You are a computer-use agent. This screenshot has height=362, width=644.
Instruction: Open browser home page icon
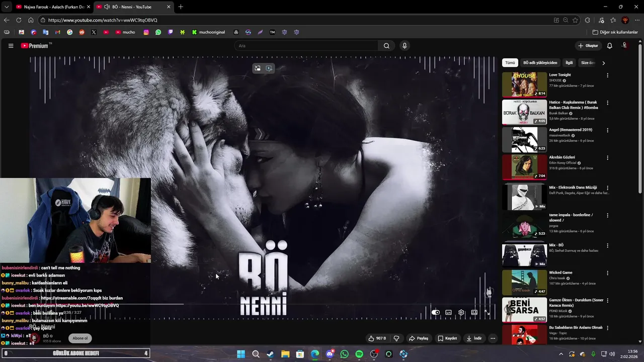31,20
